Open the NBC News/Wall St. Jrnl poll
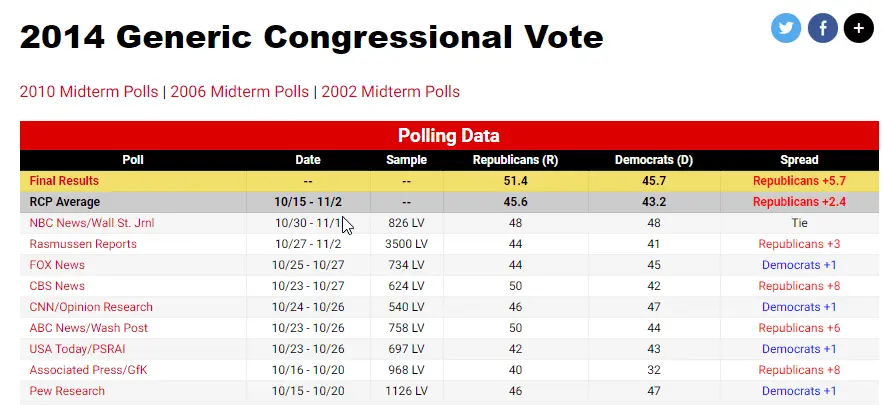Screen dimensions: 883x405 [x=92, y=223]
